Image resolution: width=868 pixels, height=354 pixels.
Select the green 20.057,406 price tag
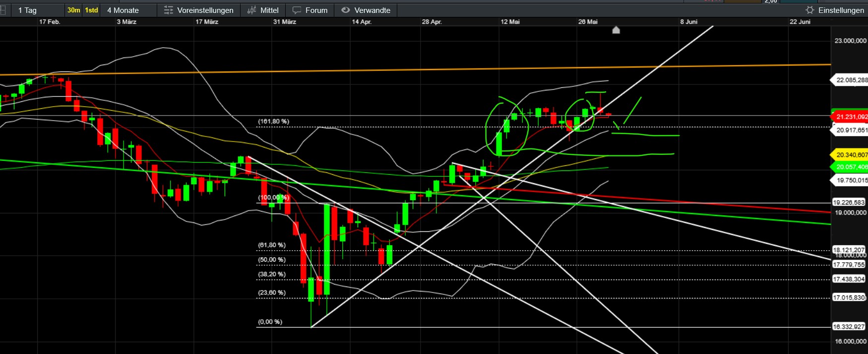click(x=850, y=167)
